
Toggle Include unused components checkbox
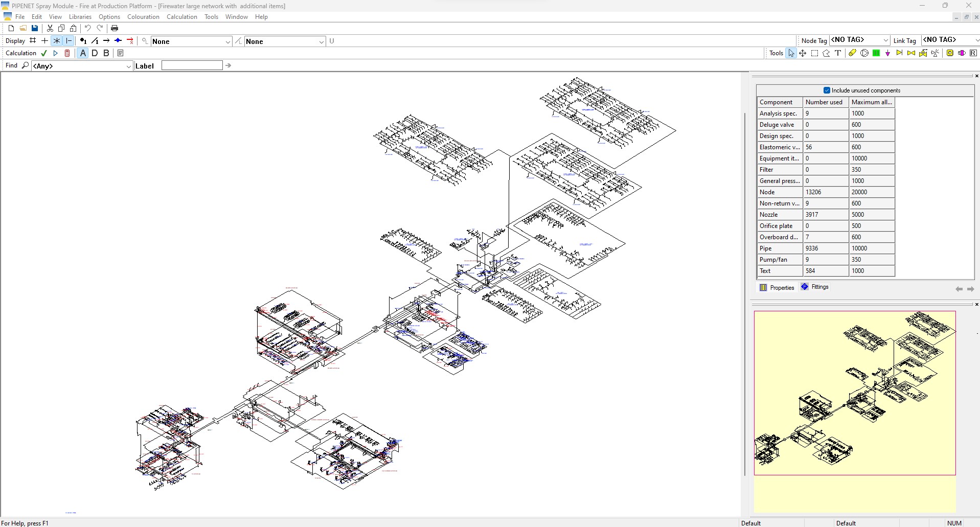point(827,90)
